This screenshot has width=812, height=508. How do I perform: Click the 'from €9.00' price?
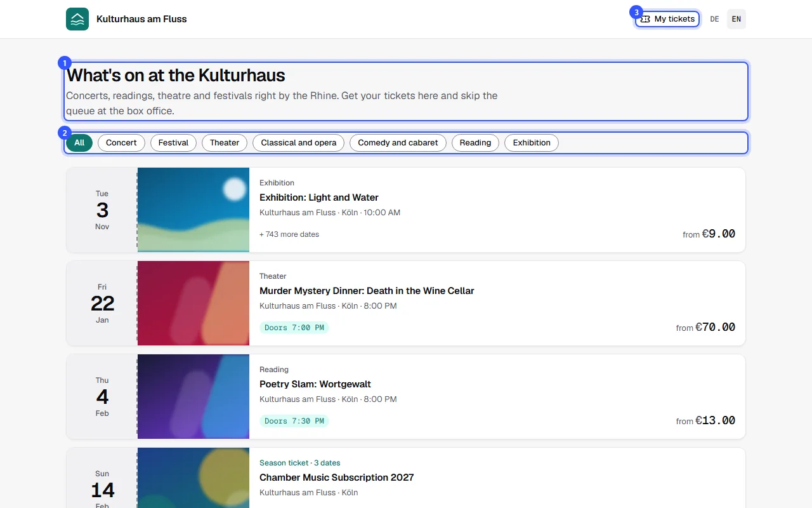[709, 234]
